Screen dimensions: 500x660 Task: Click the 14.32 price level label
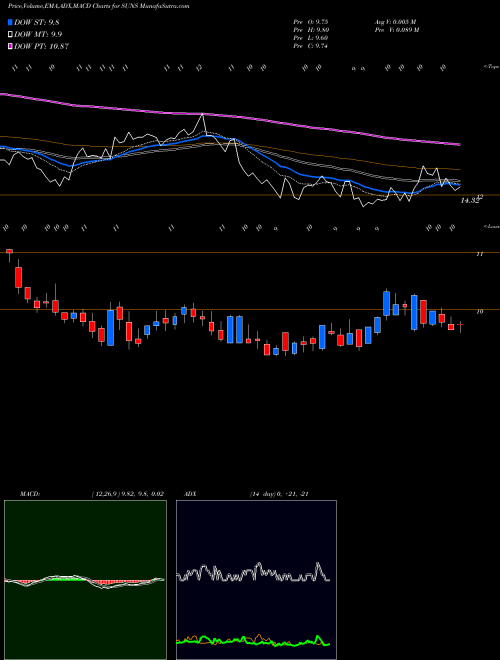click(470, 201)
